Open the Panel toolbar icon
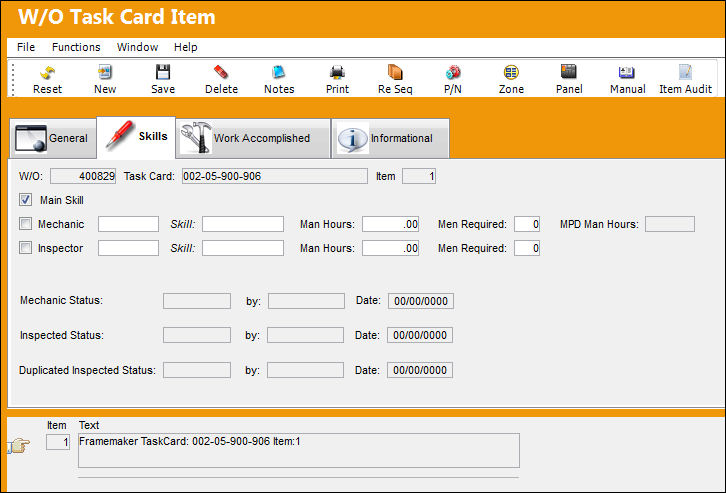The height and width of the screenshot is (493, 726). (569, 79)
